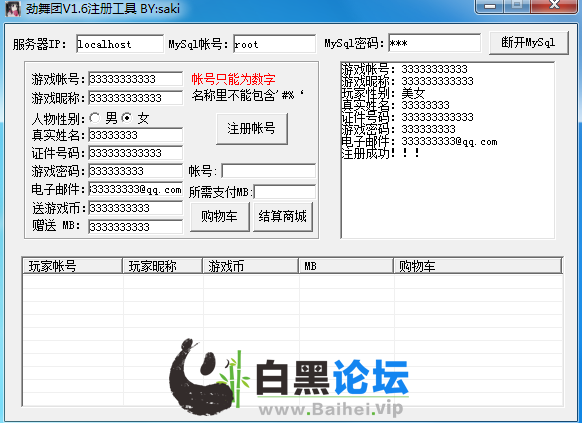Click the registration log output box

click(x=448, y=150)
